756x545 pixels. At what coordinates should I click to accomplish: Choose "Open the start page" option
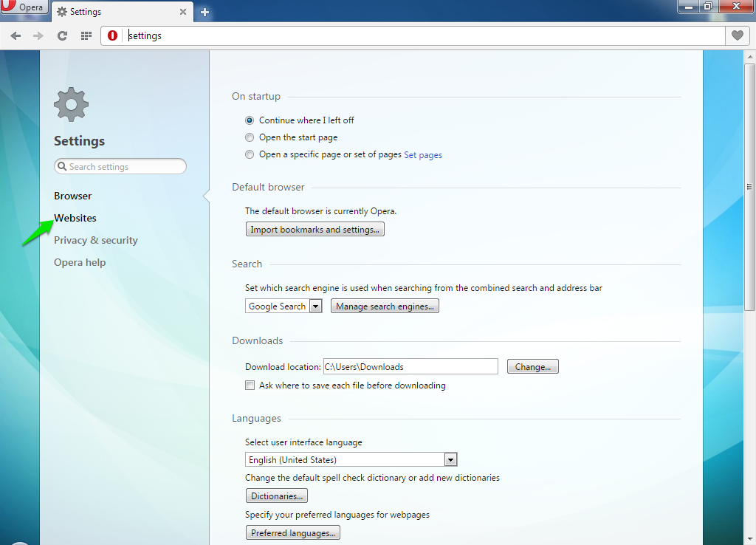[x=250, y=137]
